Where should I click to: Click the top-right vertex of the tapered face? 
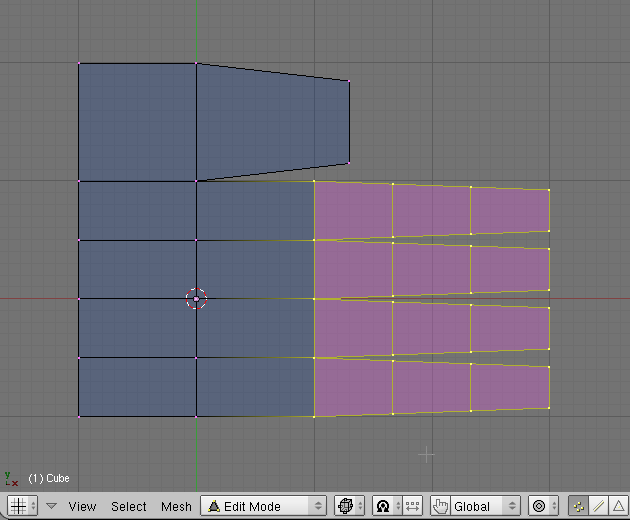click(x=349, y=81)
